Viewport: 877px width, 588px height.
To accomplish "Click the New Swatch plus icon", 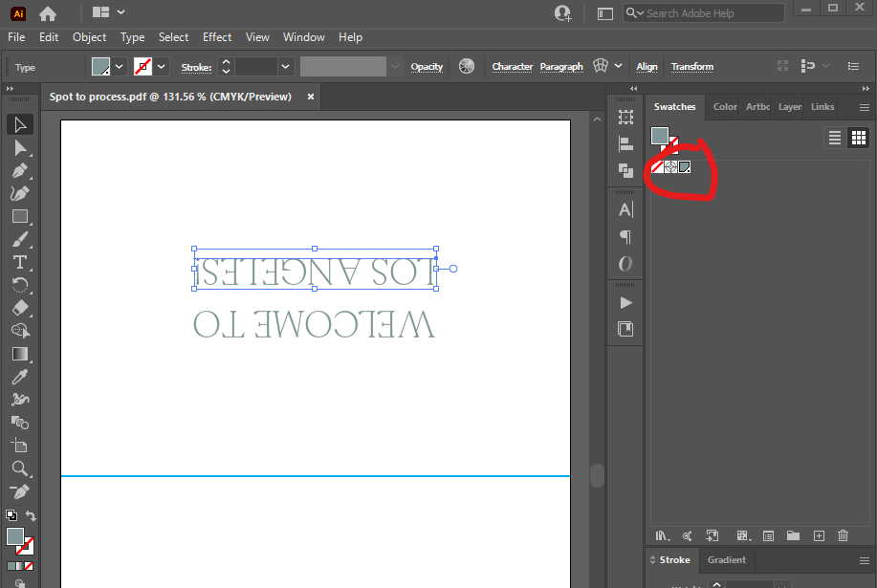I will [x=819, y=536].
